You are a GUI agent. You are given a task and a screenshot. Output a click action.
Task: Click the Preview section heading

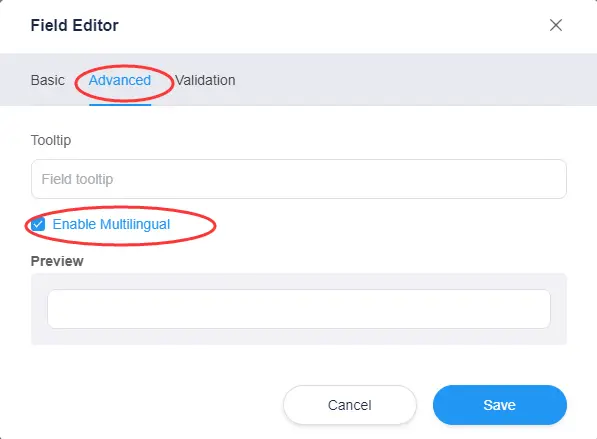point(57,261)
